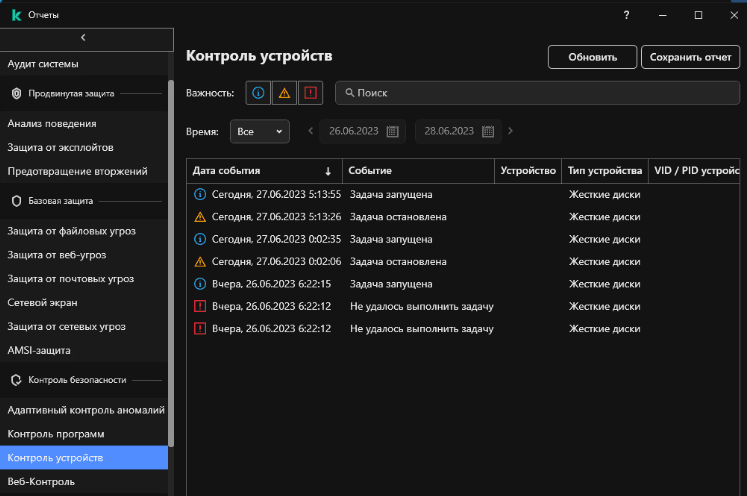Collapse the sidebar with the left chevron
This screenshot has height=496, width=747.
pos(83,37)
